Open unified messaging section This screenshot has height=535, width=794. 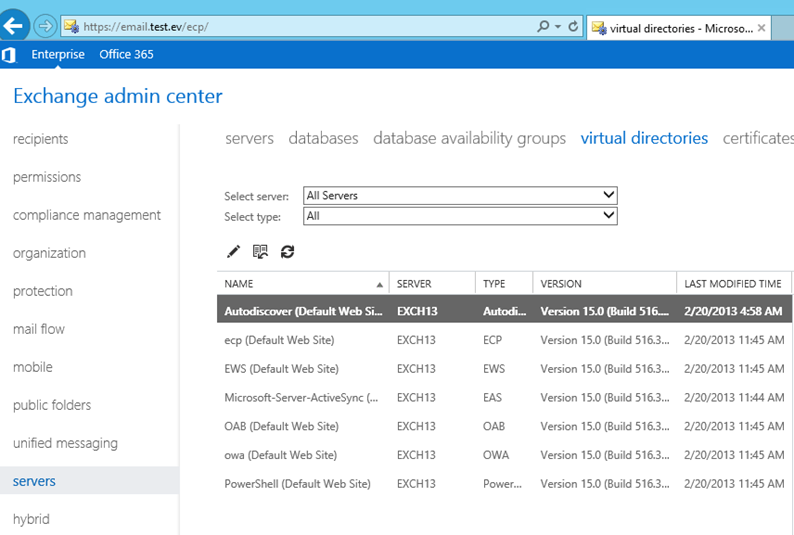click(x=65, y=443)
